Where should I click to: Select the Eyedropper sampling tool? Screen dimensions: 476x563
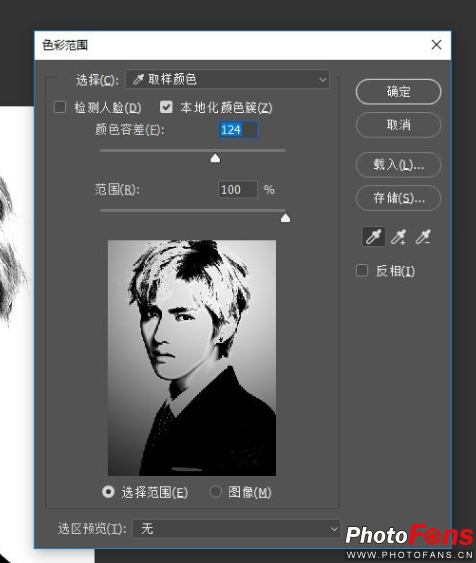click(x=373, y=237)
